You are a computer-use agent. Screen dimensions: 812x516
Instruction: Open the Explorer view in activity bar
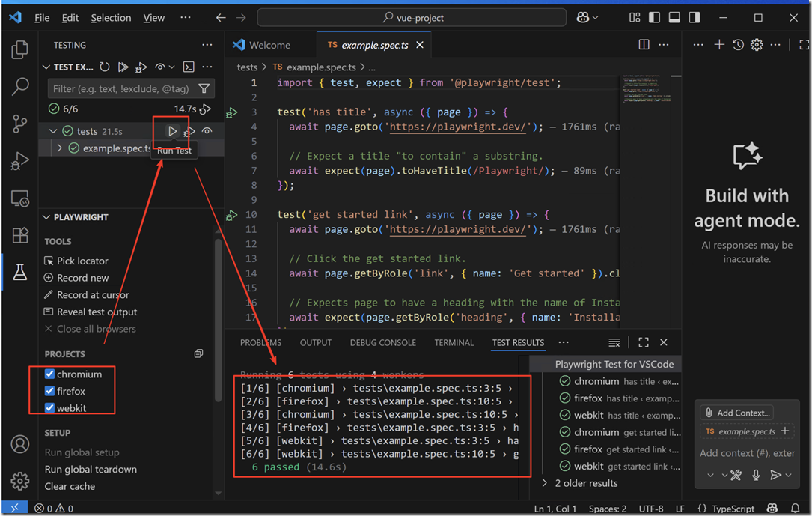coord(20,50)
